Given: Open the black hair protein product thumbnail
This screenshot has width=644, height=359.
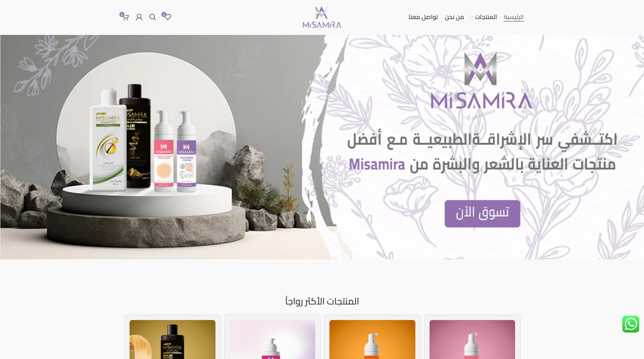Looking at the screenshot, I should click(172, 339).
